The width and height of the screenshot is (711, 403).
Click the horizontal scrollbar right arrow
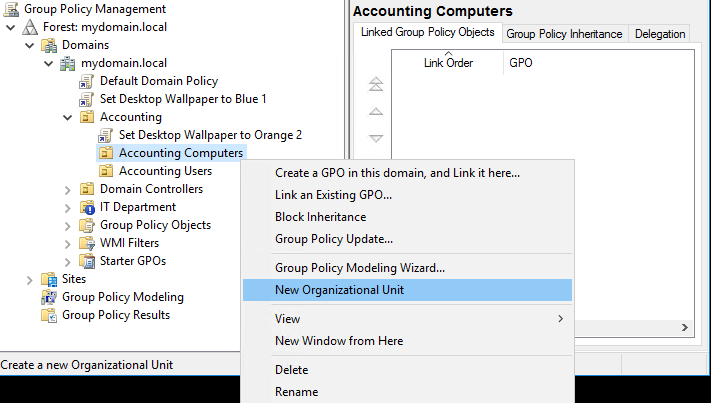point(685,327)
